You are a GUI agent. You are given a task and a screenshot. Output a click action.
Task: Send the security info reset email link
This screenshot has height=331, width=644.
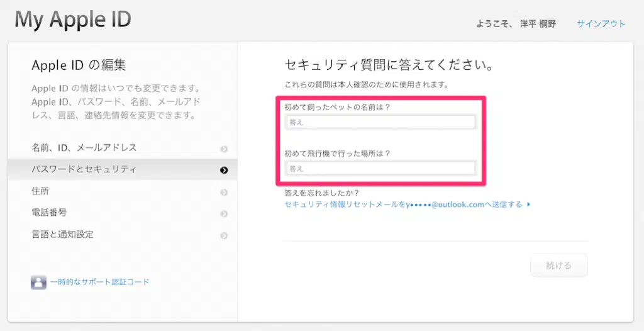[404, 205]
